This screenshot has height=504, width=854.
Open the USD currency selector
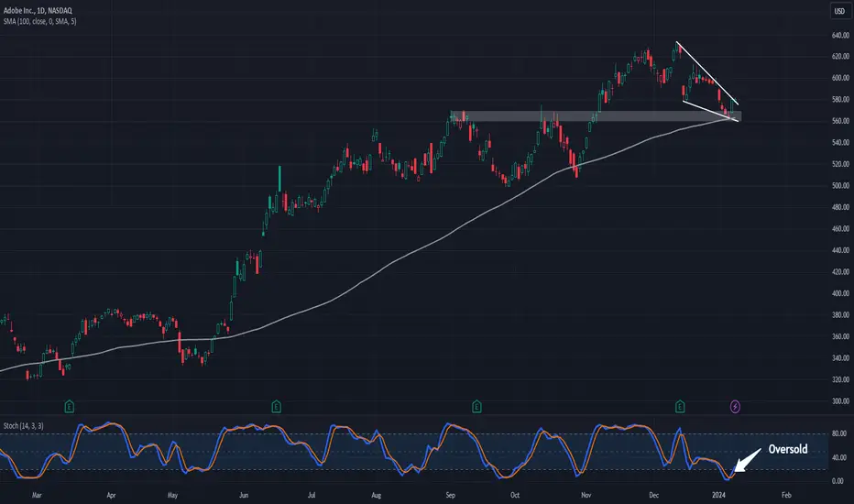click(x=839, y=11)
